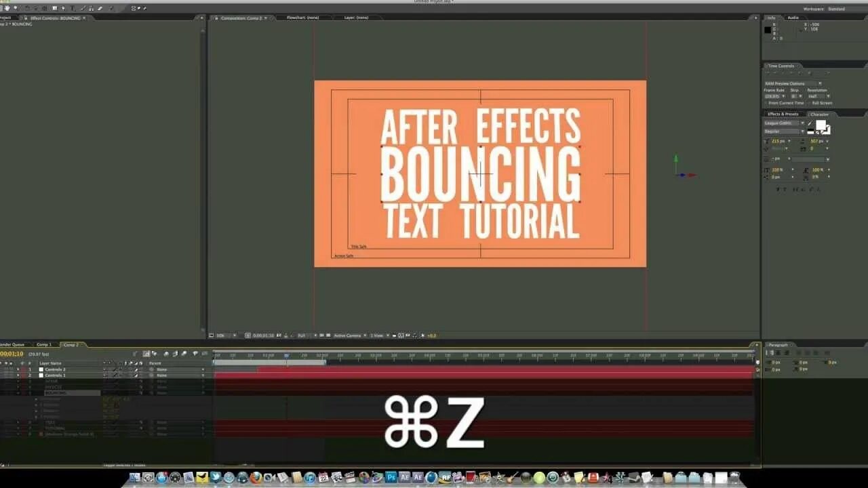This screenshot has height=488, width=868.
Task: Open Parent dropdown for Controls 2 layer
Action: click(180, 369)
